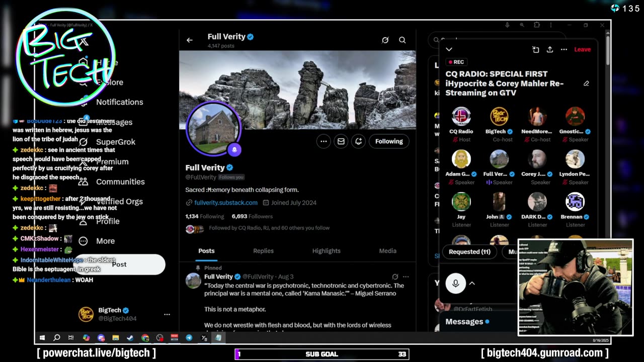Open the Requested (11) speaker requests
Image resolution: width=644 pixels, height=362 pixels.
tap(469, 252)
